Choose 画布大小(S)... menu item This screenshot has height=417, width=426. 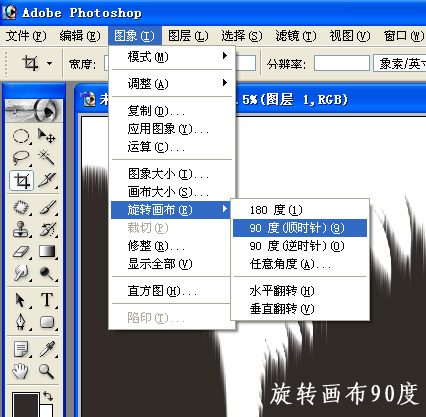172,192
